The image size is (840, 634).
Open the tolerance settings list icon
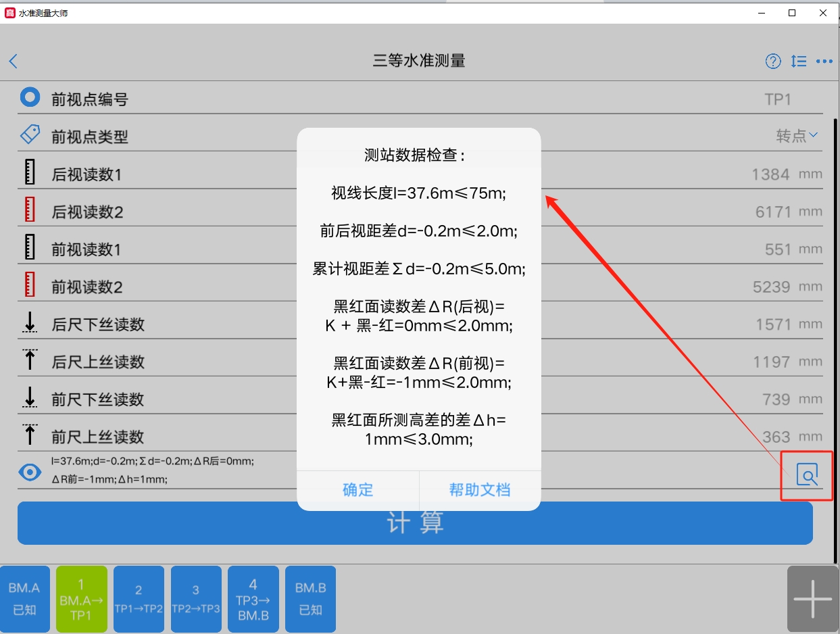tap(798, 61)
